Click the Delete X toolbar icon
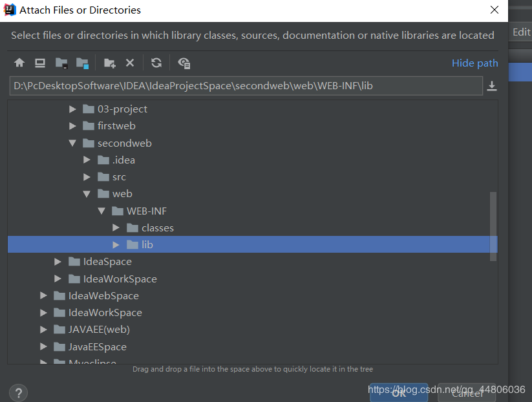The width and height of the screenshot is (532, 402). (x=130, y=63)
